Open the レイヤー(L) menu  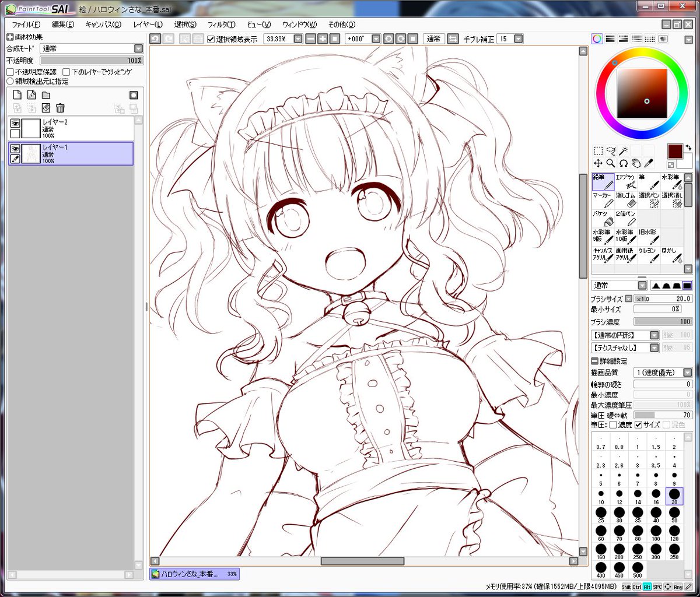tap(148, 24)
